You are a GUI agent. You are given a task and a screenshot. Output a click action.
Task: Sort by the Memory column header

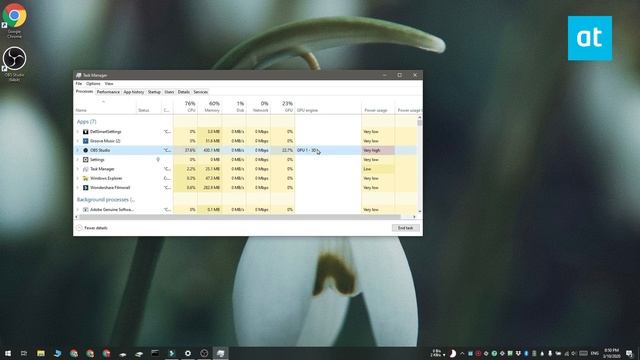[210, 107]
